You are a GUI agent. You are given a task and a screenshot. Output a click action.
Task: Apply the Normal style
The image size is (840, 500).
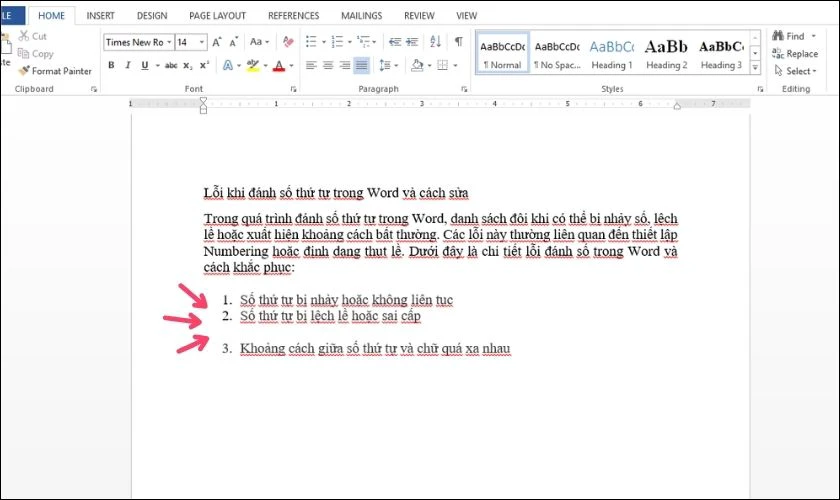502,53
